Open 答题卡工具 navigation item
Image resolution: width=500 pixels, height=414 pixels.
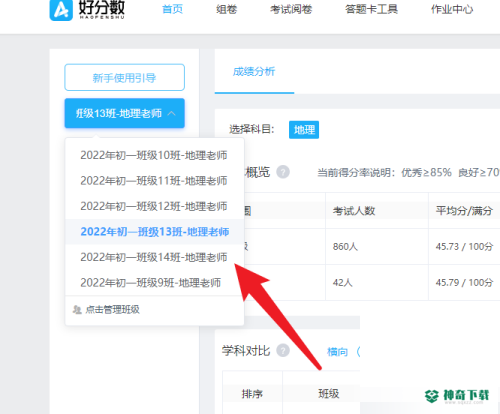(371, 9)
